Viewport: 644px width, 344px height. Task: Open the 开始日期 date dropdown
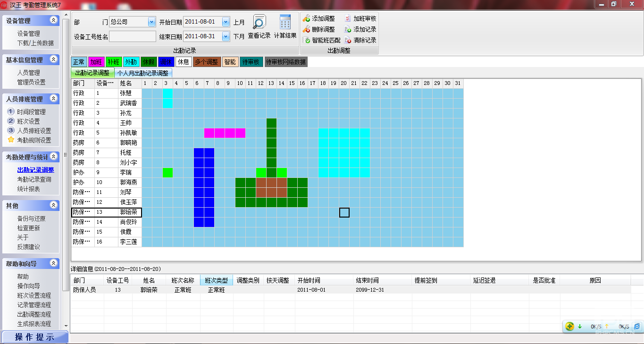(225, 22)
